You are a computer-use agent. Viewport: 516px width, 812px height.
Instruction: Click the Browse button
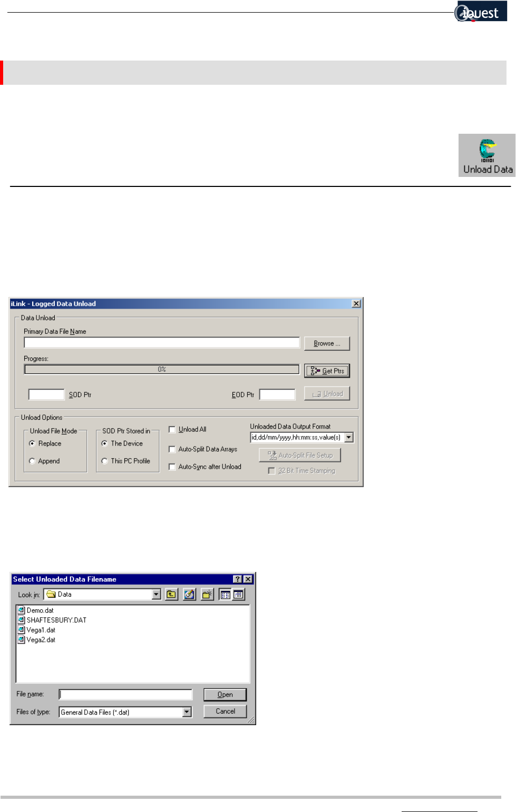click(327, 343)
